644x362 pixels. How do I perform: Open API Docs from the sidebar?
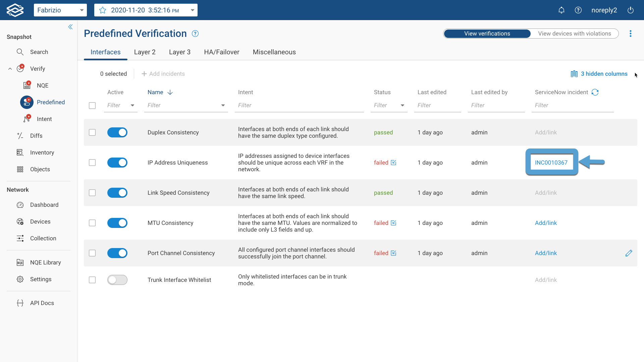click(42, 303)
